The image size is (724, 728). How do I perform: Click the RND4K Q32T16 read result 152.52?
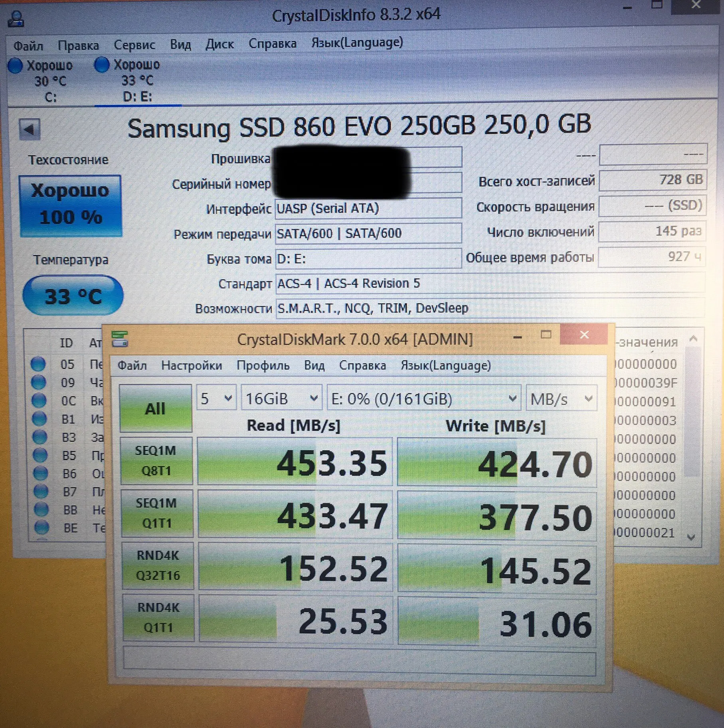(296, 567)
